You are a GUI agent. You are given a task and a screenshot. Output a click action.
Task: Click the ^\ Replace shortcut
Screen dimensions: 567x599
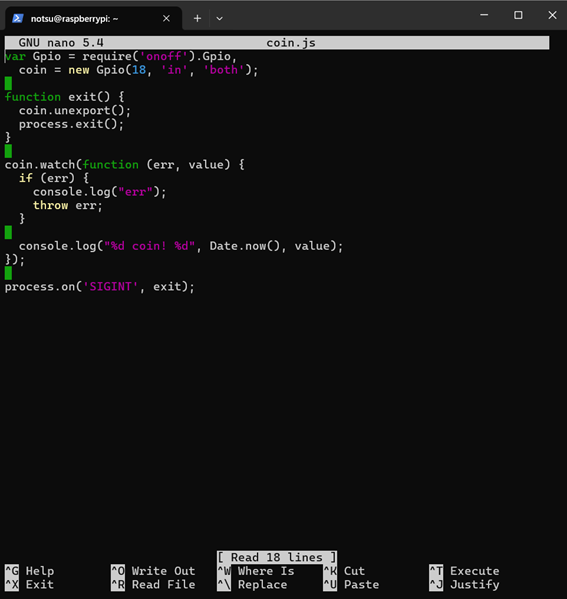pyautogui.click(x=253, y=584)
